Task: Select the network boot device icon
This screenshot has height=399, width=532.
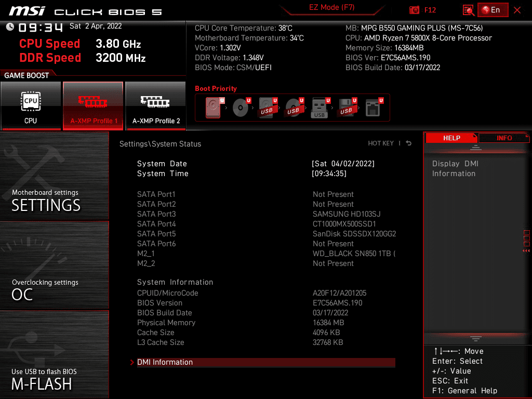Action: pyautogui.click(x=374, y=108)
